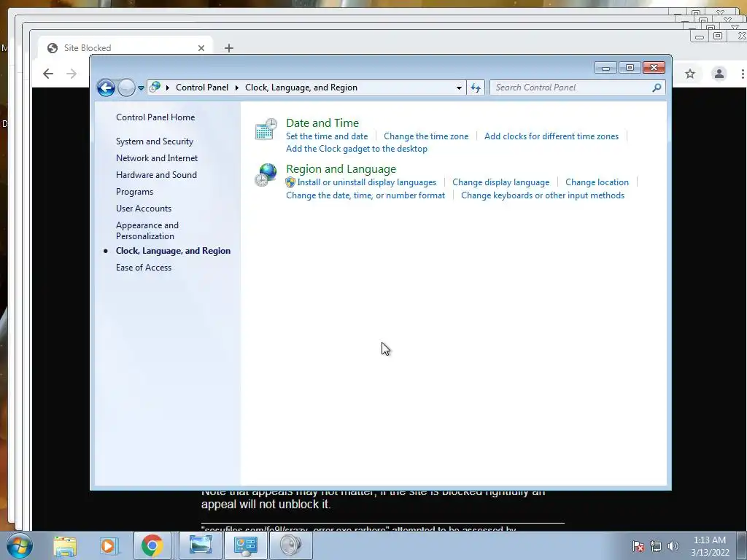
Task: Click Add the Clock gadget to the desktop
Action: point(356,149)
